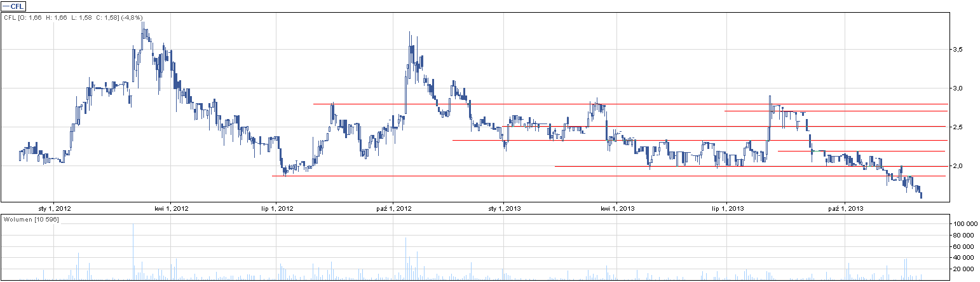Image resolution: width=980 pixels, height=282 pixels.
Task: Click the October 2012 volume spike bar
Action: 405,258
